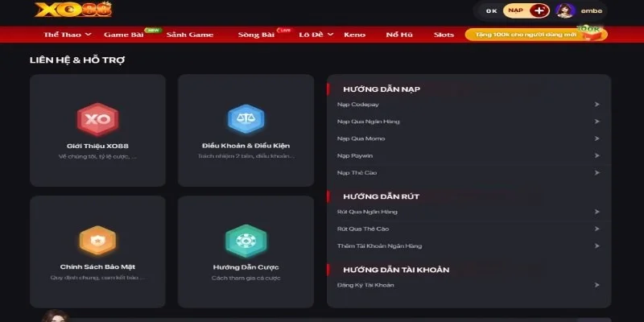The image size is (644, 322).
Task: Click the support agent avatar at bottom
Action: coord(55,316)
